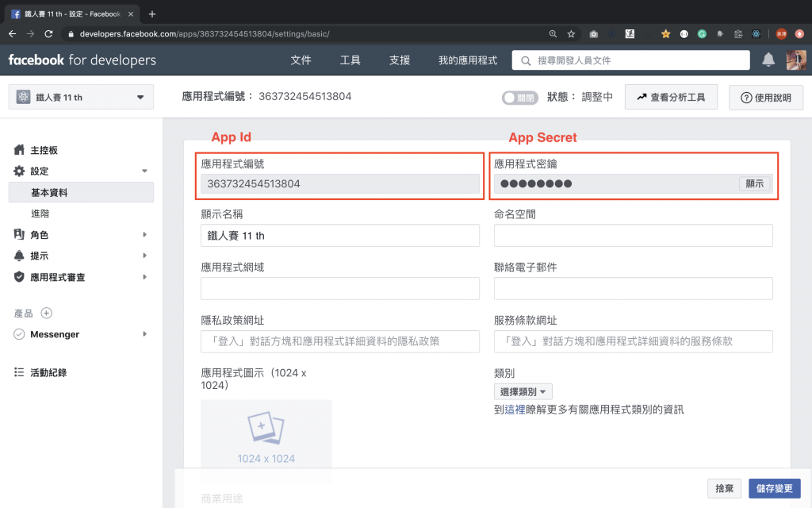Expand the 應用程式審查 section arrow
This screenshot has height=508, width=812.
point(144,277)
